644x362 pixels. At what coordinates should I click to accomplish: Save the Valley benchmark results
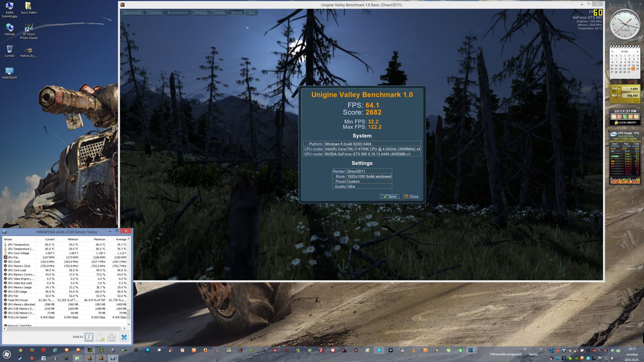click(390, 196)
